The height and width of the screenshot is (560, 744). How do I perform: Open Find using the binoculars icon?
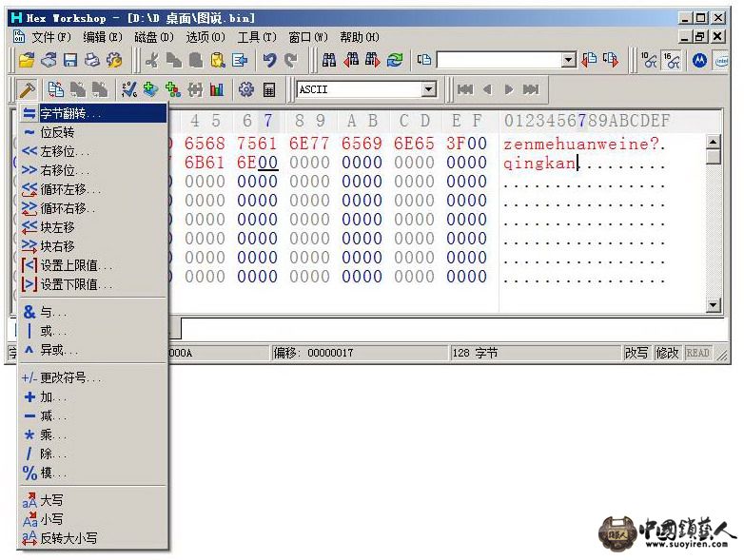(329, 60)
